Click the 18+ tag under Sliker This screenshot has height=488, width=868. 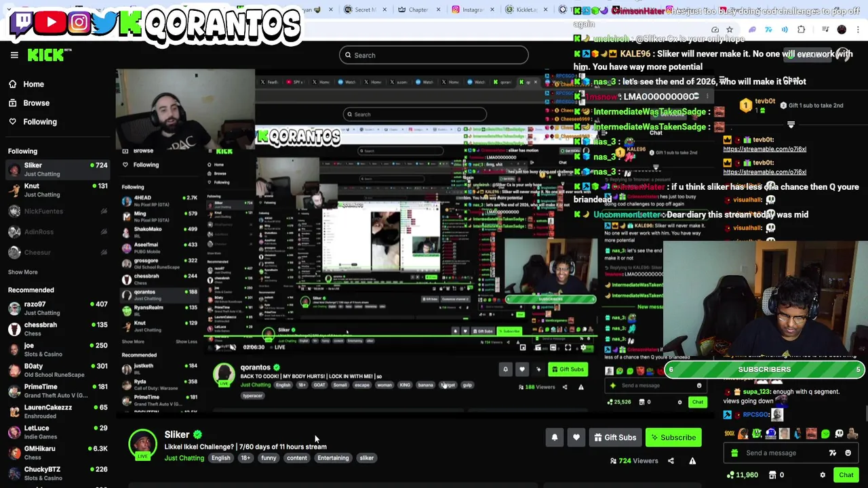245,458
